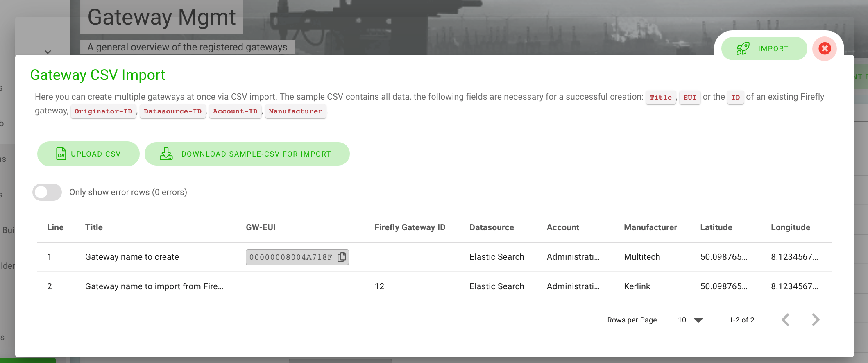Toggle Only show error rows switch
This screenshot has width=868, height=363.
click(x=47, y=192)
